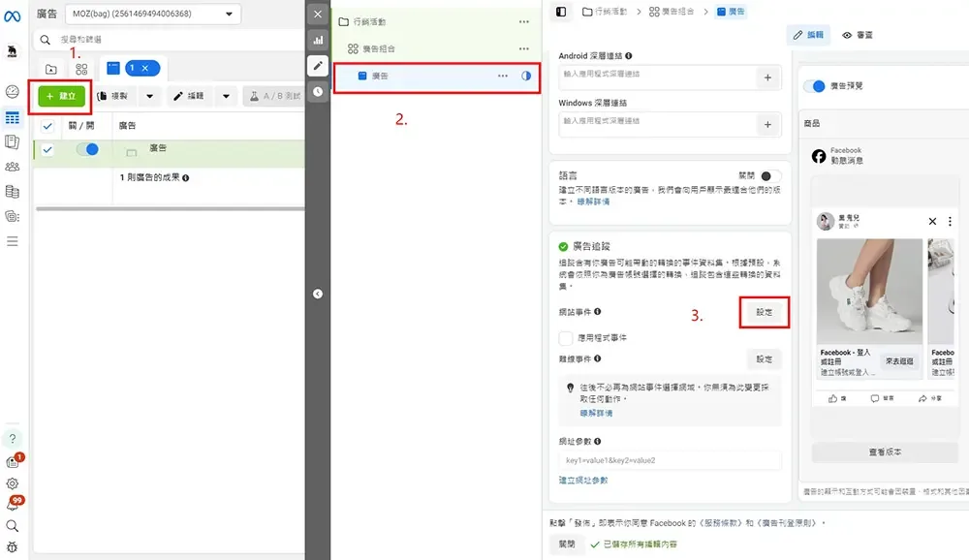Screen dimensions: 969x560
Task: Click info icon next to 網址參數
Action: click(598, 442)
